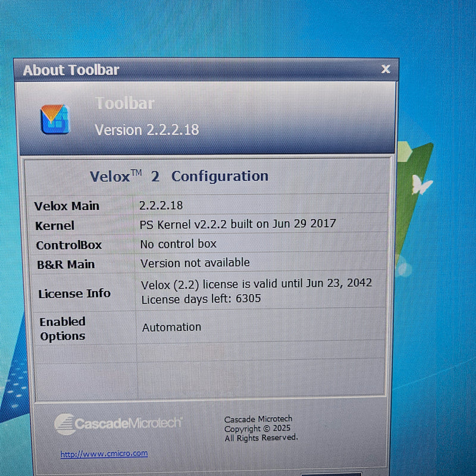Select the 'B&R Main' row label
This screenshot has width=476, height=476.
[x=66, y=264]
